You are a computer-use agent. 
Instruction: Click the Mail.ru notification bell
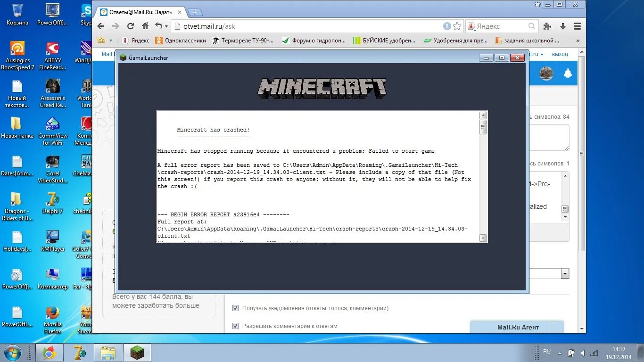click(x=568, y=74)
